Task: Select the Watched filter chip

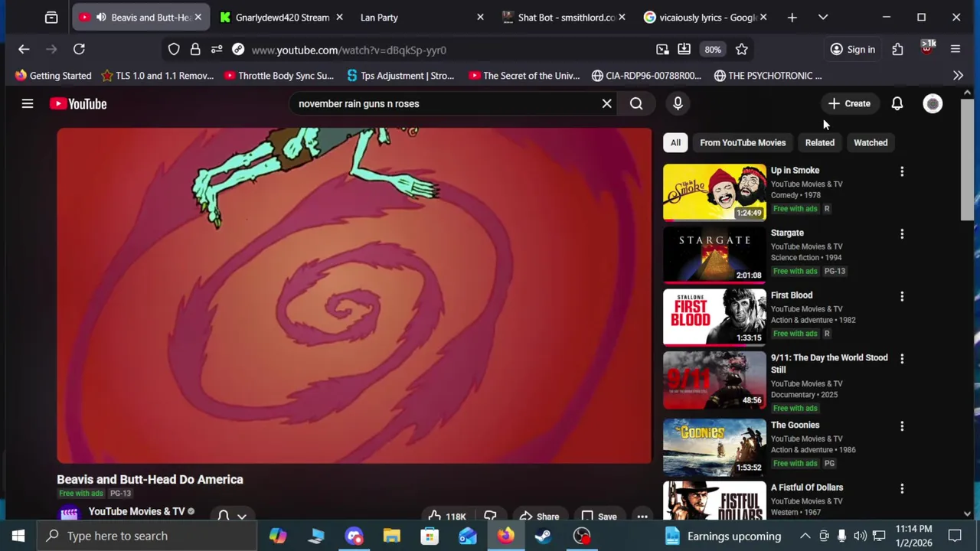Action: coord(871,142)
